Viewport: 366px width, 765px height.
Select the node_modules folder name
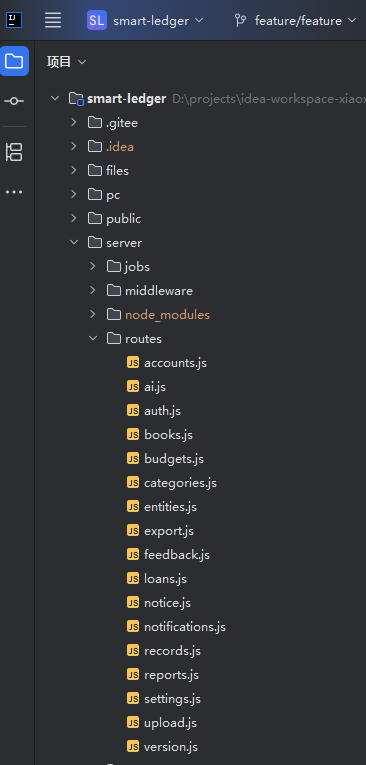point(167,315)
